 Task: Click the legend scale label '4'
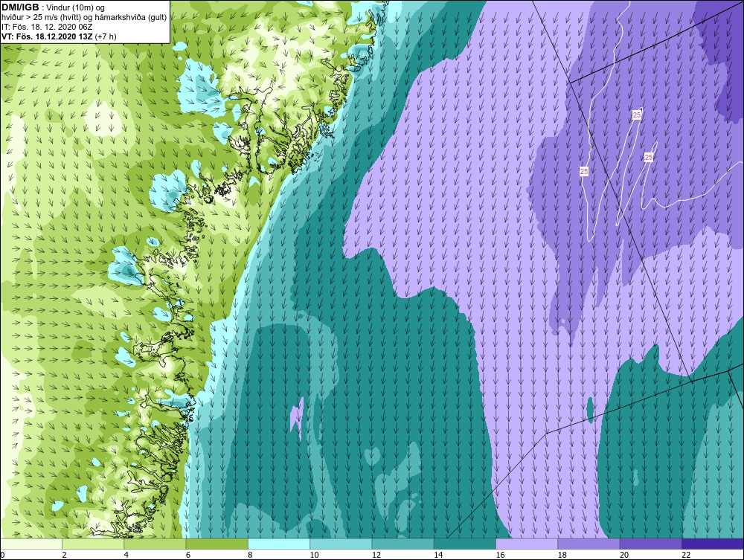point(126,556)
